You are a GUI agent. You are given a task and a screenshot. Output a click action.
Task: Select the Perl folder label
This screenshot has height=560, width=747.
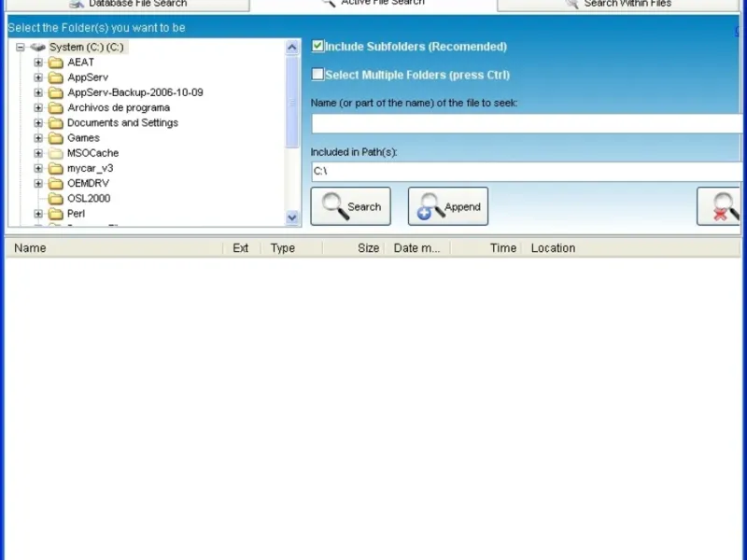77,214
